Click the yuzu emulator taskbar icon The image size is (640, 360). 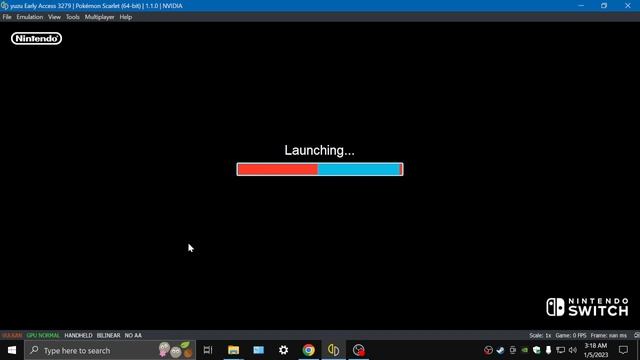coord(333,350)
